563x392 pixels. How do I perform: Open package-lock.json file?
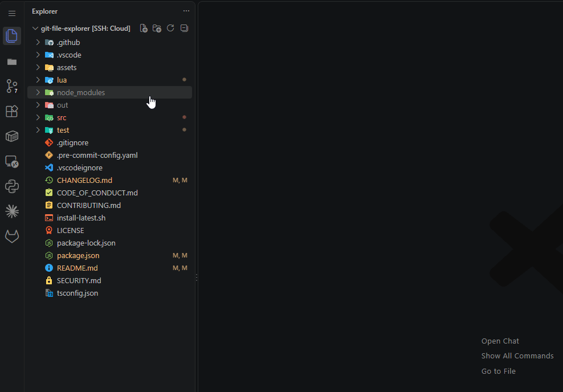click(109, 243)
